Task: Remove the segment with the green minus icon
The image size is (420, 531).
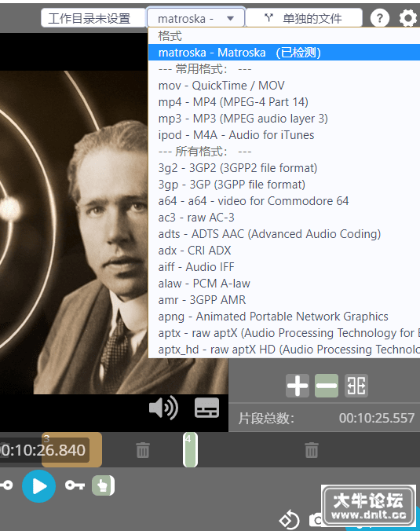Action: (327, 386)
